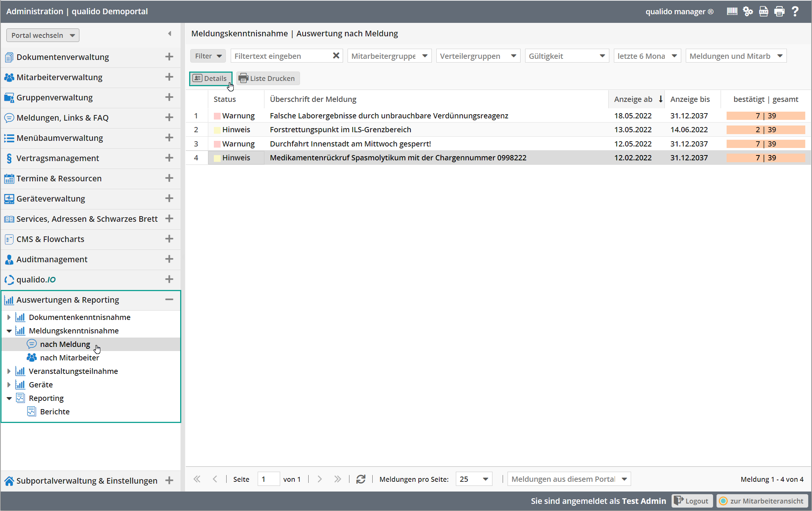Image resolution: width=812 pixels, height=511 pixels.
Task: Click the red Warnung swatch of Durchfahrt row
Action: 217,144
